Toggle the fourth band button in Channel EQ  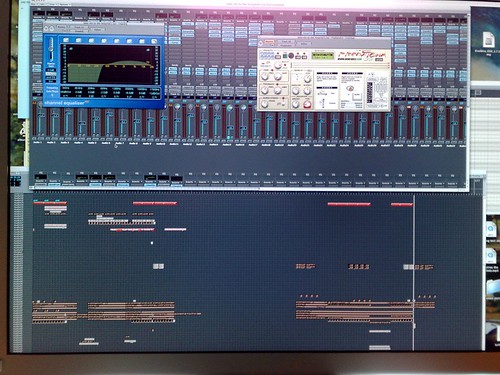[x=104, y=41]
